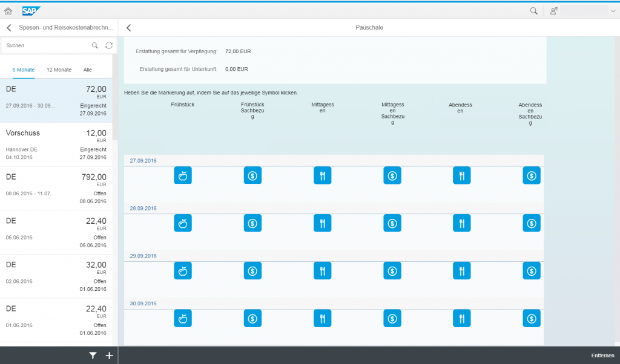Click the Mittagessen column header
620x364 pixels.
click(x=323, y=108)
